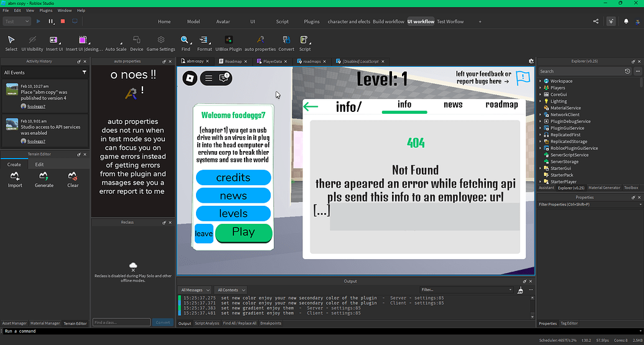Image resolution: width=644 pixels, height=345 pixels.
Task: Select the Select tool in toolbar
Action: (x=11, y=43)
